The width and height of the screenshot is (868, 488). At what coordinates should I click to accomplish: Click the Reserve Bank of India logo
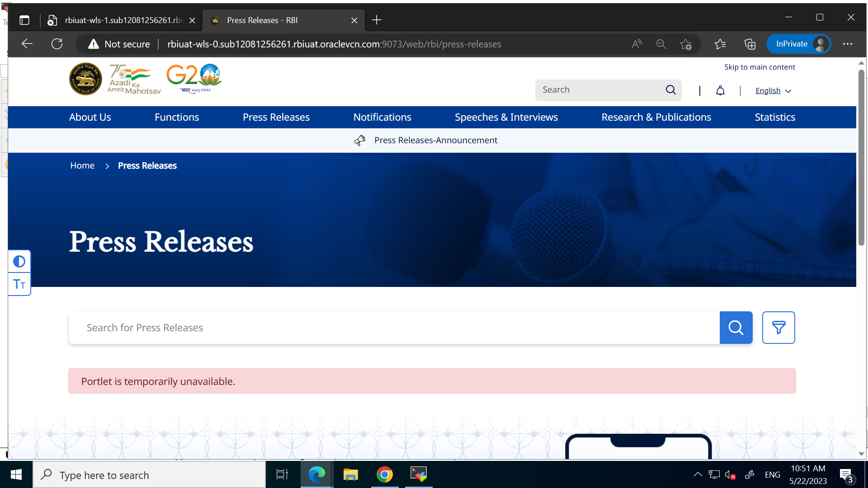(85, 79)
